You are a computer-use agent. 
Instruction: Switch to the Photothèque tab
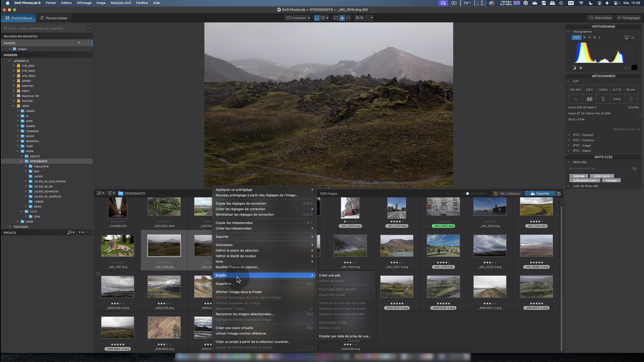point(19,18)
